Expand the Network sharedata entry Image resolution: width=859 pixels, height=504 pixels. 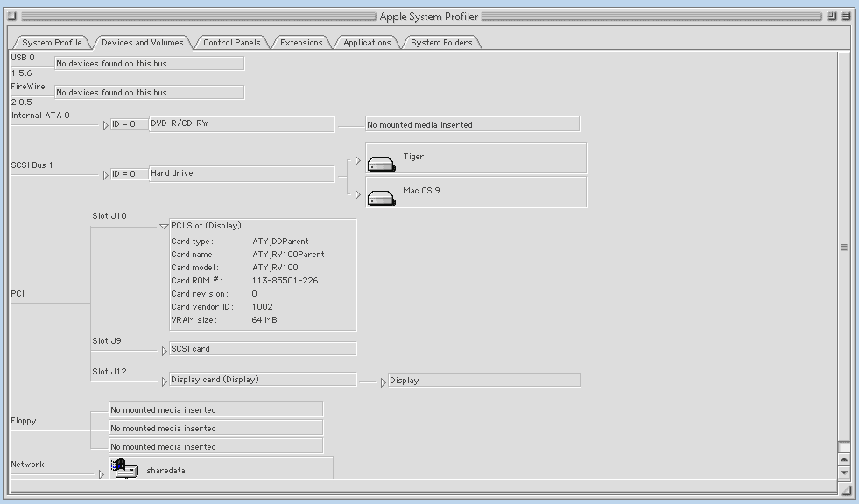(102, 474)
